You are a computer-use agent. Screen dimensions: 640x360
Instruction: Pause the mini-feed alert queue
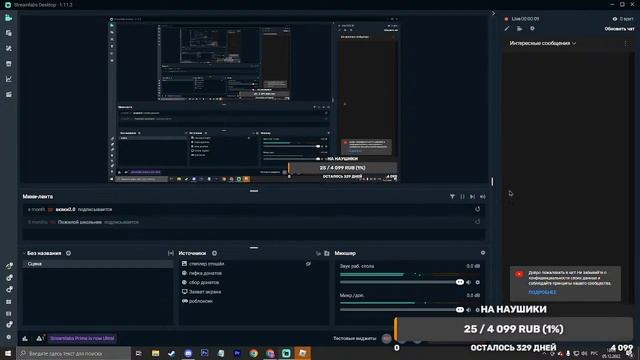pos(462,197)
